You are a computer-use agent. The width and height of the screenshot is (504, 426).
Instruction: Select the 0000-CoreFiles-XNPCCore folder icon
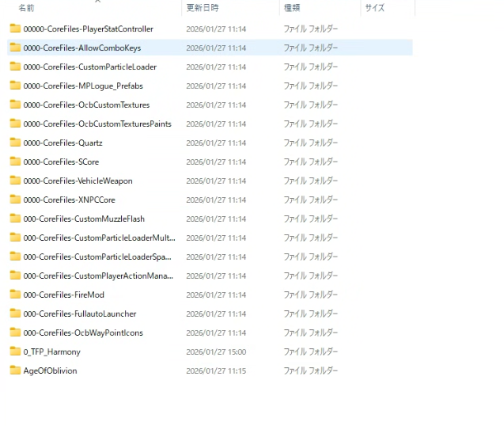15,200
